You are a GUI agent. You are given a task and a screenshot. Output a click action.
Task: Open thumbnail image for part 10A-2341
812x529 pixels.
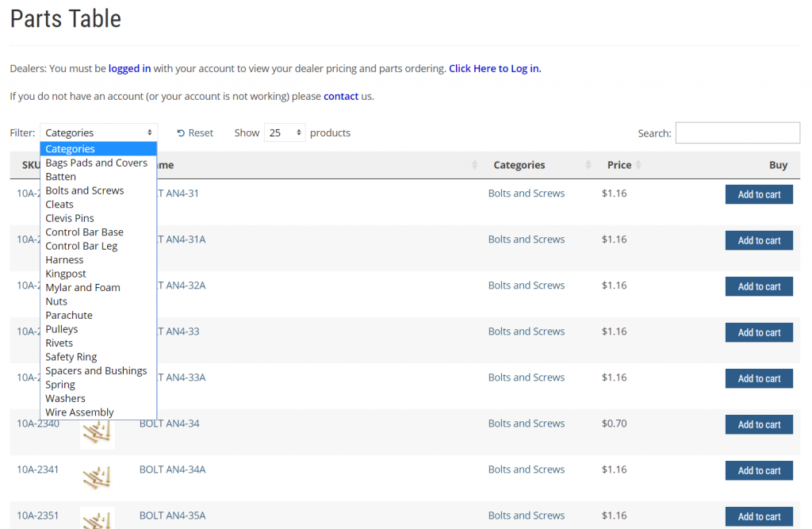tap(97, 475)
